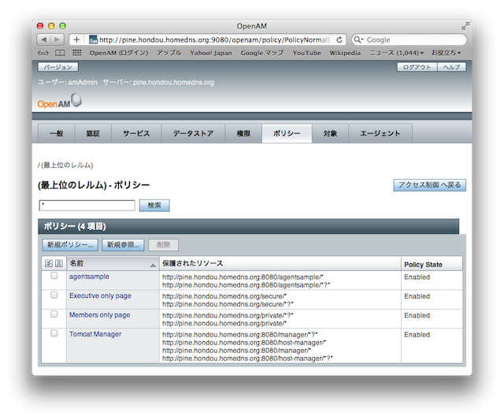Image resolution: width=504 pixels, height=420 pixels.
Task: Click the select-all icon in table header
Action: [49, 263]
